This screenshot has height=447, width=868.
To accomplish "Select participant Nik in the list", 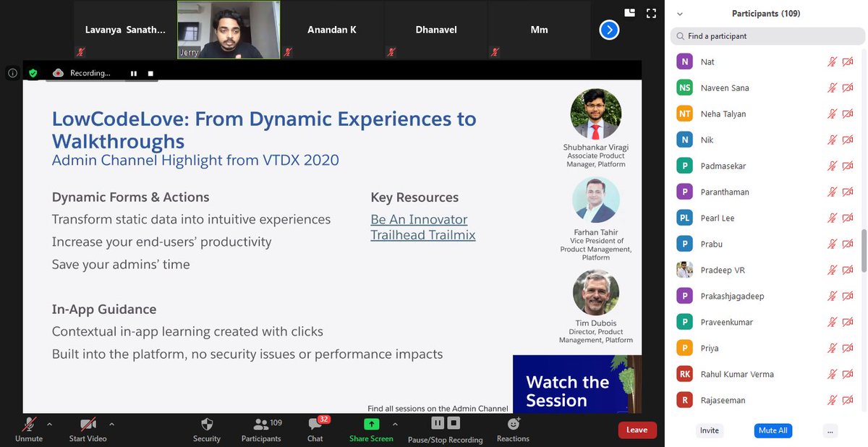I will (765, 140).
